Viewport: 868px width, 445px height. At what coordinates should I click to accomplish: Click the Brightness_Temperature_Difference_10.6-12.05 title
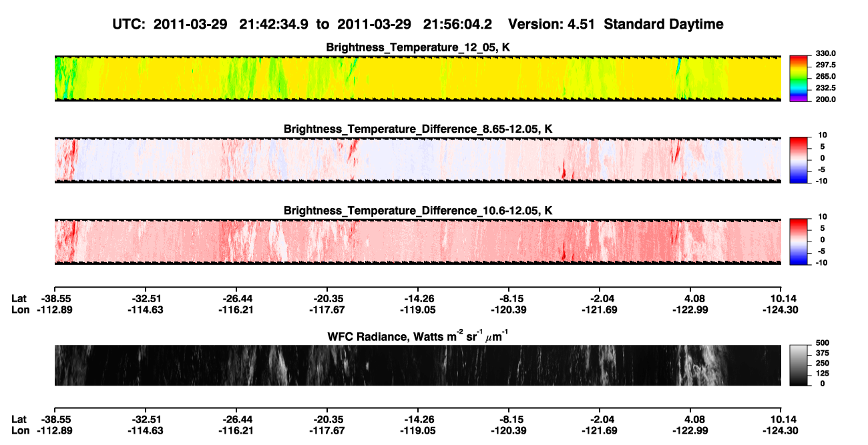pyautogui.click(x=418, y=211)
